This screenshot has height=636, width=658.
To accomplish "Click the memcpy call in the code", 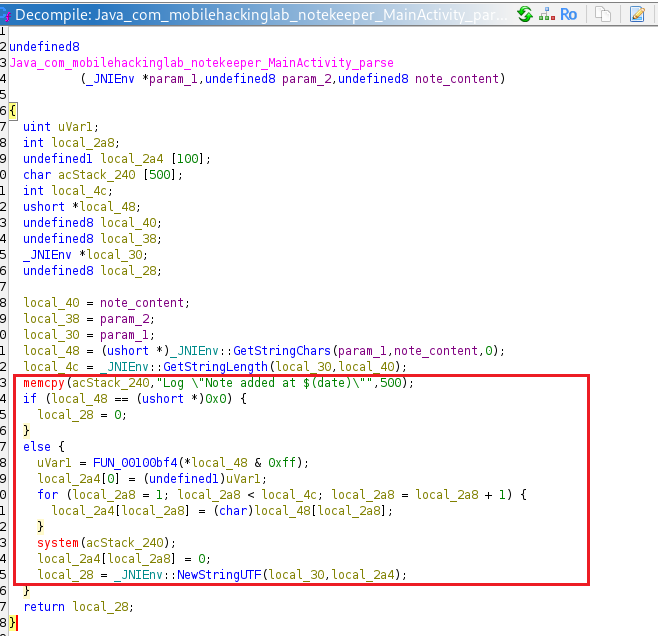I will coord(43,383).
